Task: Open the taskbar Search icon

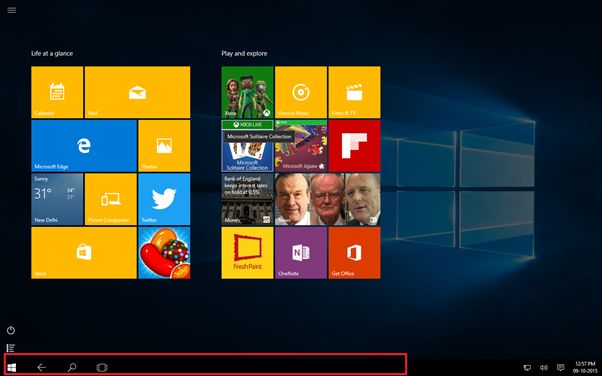Action: pos(72,368)
